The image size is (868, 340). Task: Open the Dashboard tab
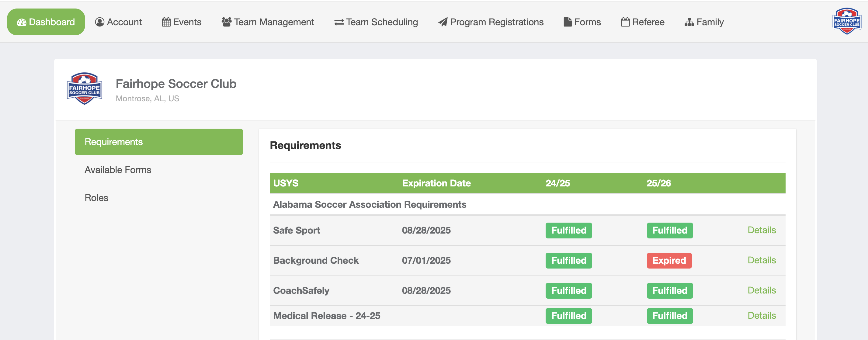click(46, 22)
